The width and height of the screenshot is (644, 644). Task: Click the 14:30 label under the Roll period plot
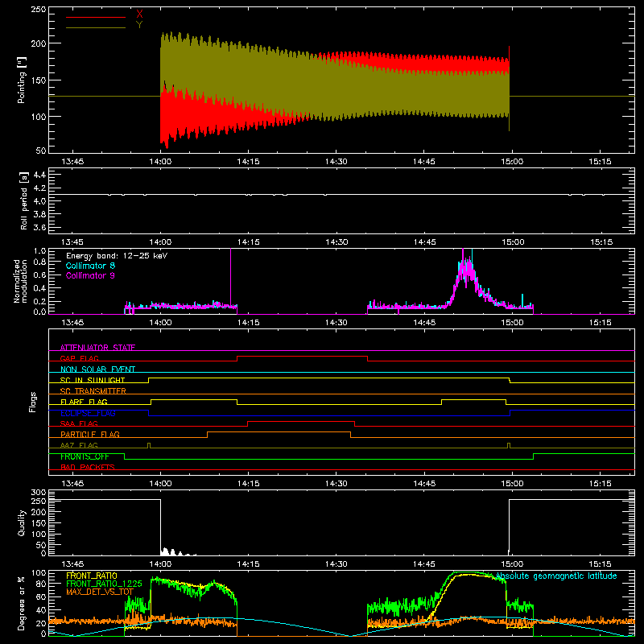coord(336,242)
